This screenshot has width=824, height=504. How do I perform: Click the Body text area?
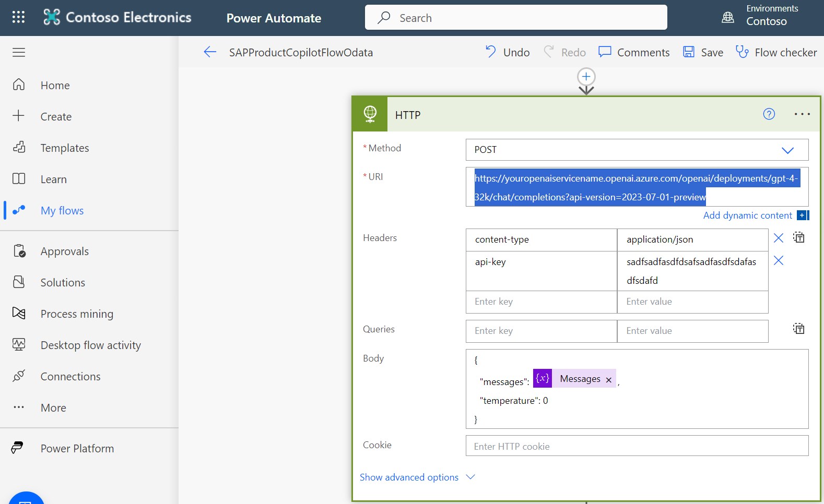point(637,389)
